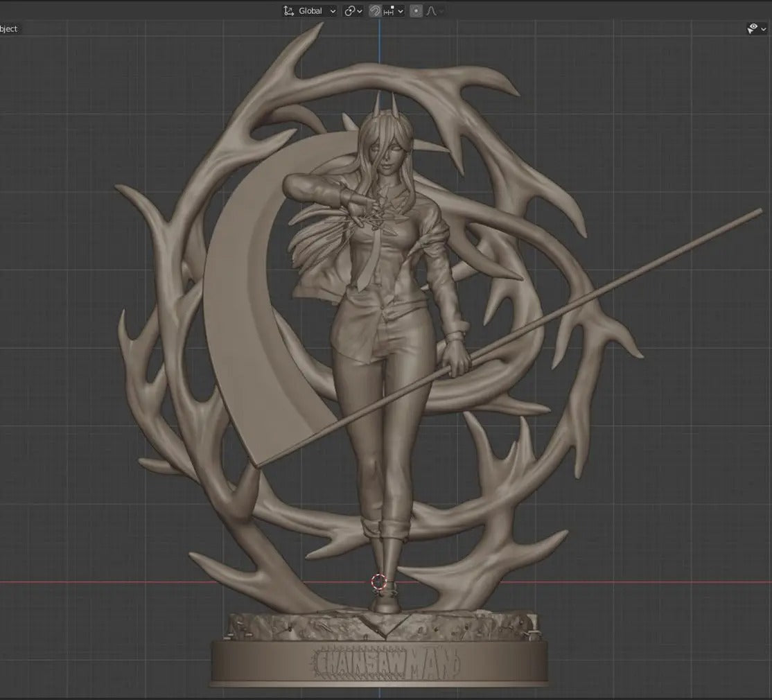Toggle proportional editing button
772x700 pixels.
[416, 11]
